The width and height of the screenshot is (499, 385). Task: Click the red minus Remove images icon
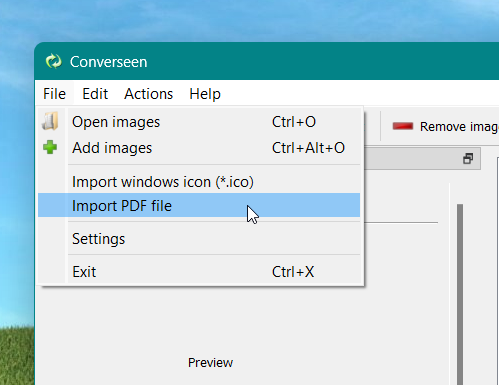pos(403,126)
